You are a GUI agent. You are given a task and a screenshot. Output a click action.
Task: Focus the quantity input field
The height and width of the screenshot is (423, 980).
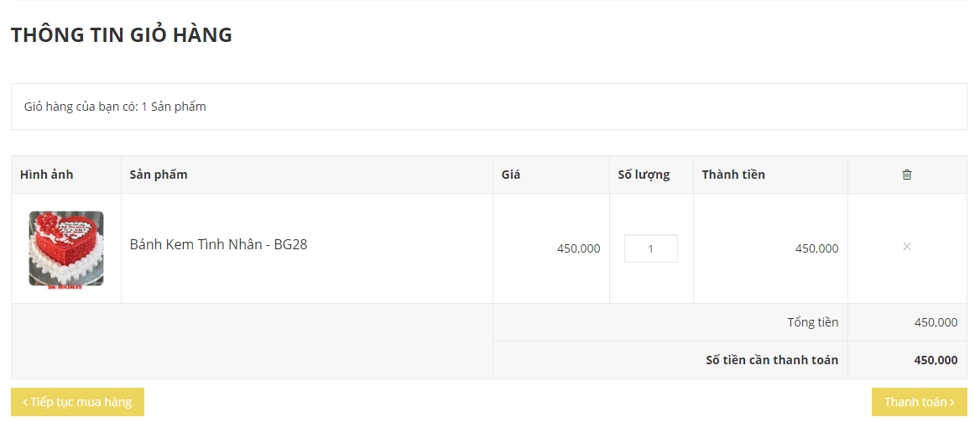(650, 248)
